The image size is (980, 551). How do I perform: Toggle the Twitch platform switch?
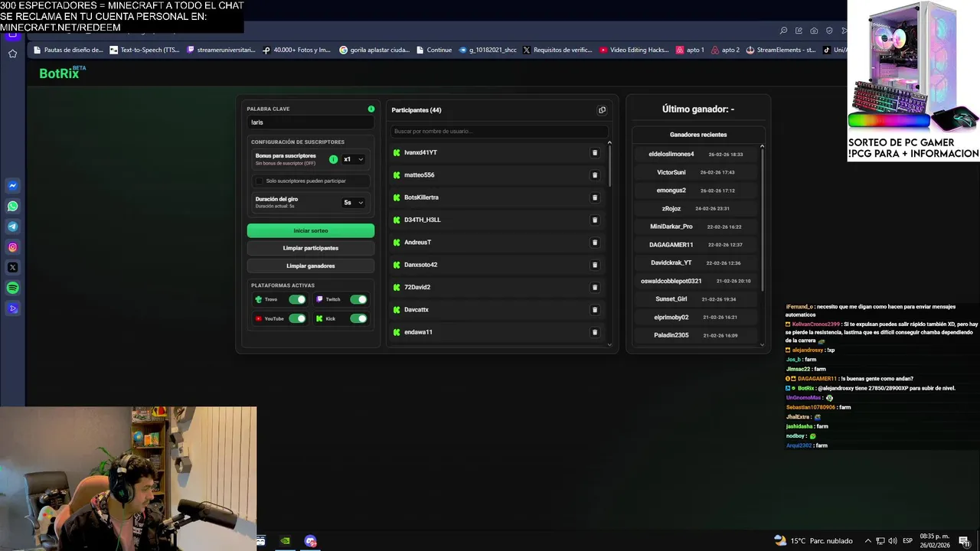pos(358,299)
